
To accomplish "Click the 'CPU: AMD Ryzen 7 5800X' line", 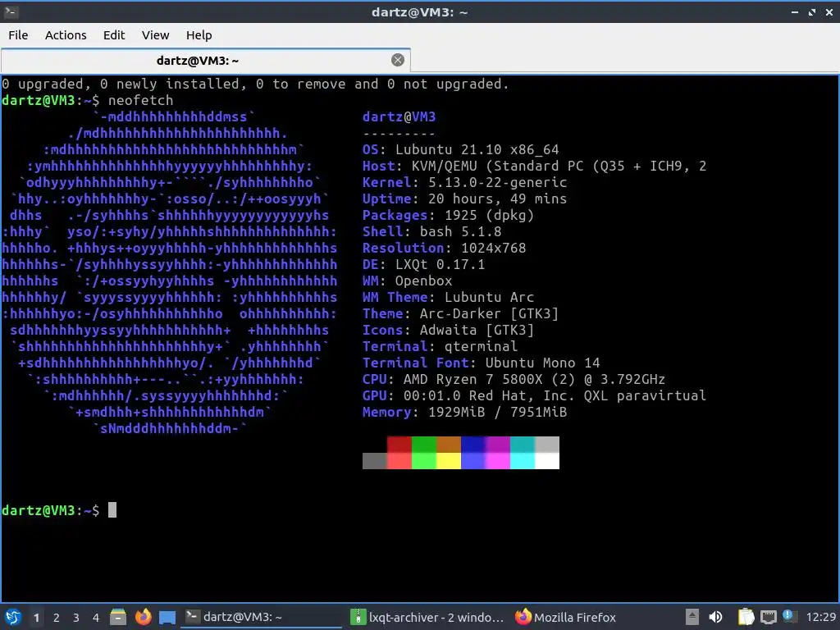I will tap(514, 379).
